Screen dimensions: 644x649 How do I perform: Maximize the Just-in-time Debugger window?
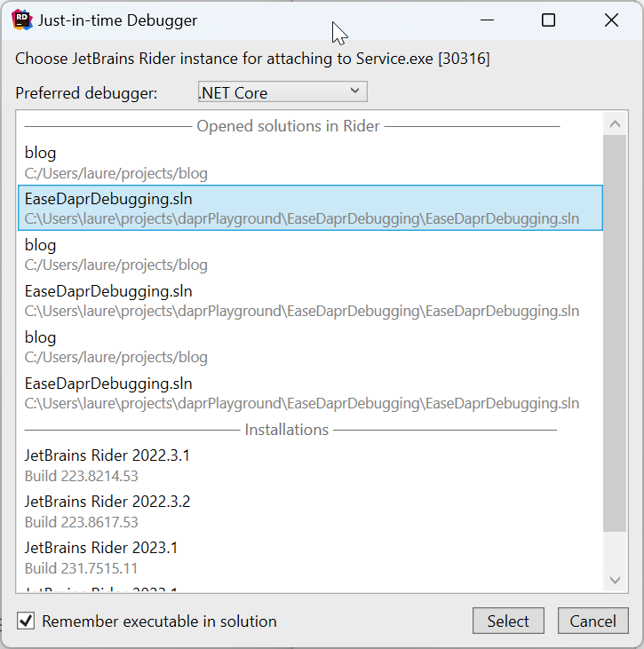548,20
